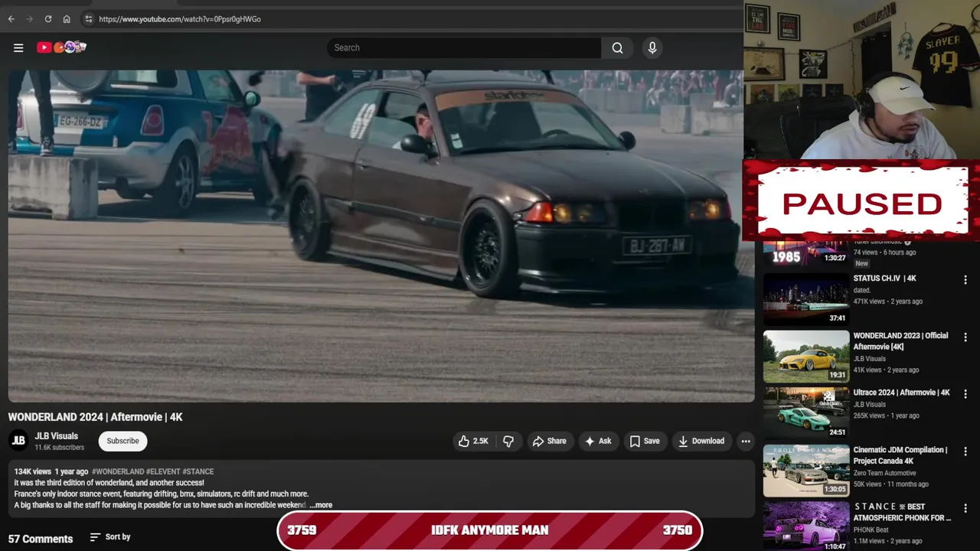This screenshot has width=980, height=551.
Task: Click the #STANCE hashtag
Action: pos(198,471)
